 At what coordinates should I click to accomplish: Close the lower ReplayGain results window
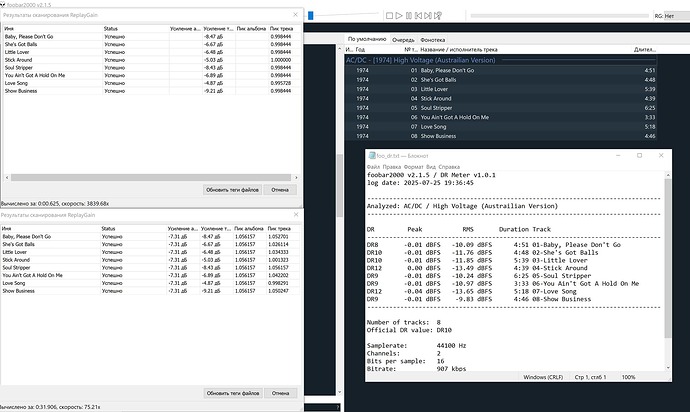[x=296, y=214]
